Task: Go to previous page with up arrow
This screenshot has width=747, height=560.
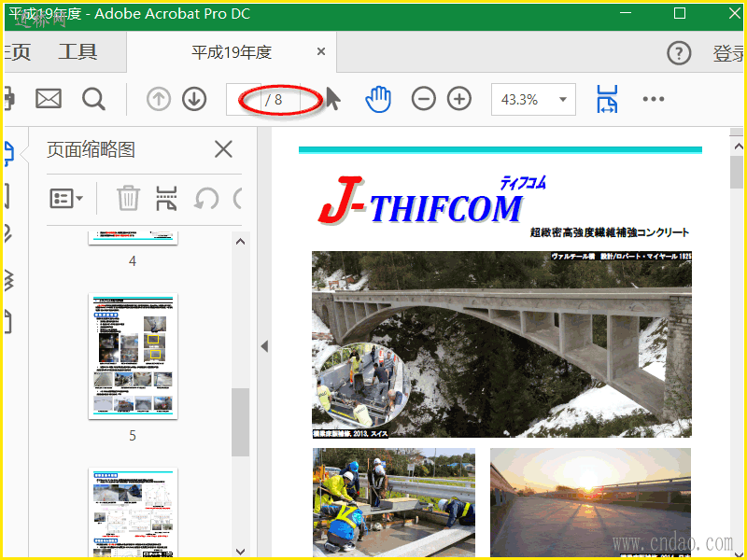Action: 159,99
